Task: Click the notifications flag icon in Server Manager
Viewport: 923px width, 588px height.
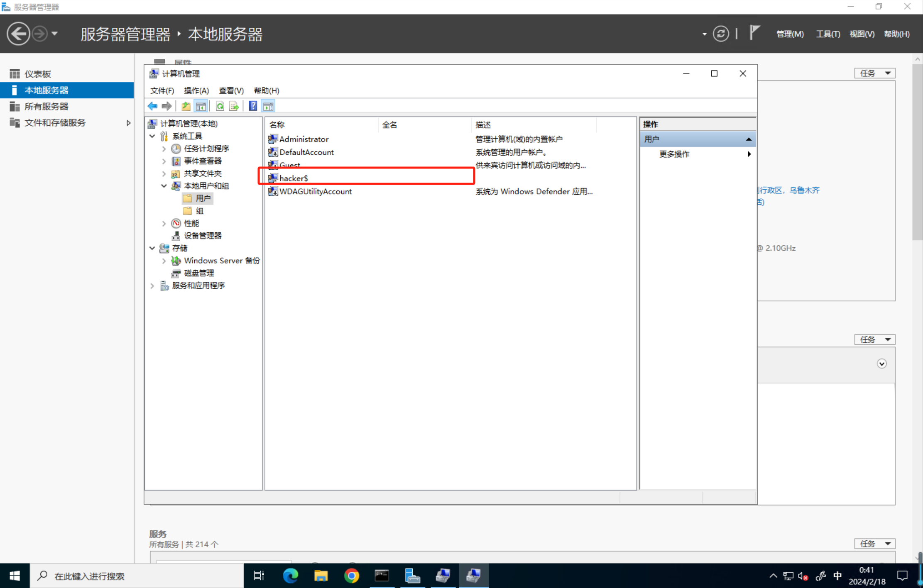Action: click(x=754, y=33)
